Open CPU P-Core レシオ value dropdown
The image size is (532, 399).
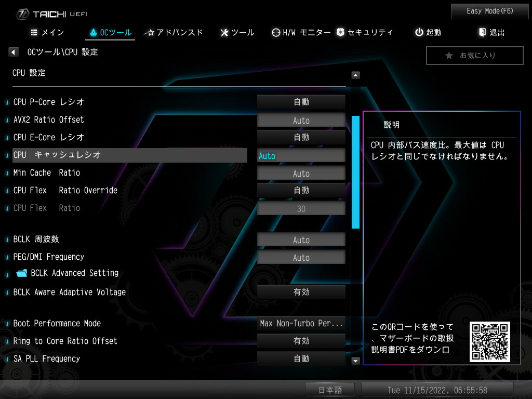[301, 102]
